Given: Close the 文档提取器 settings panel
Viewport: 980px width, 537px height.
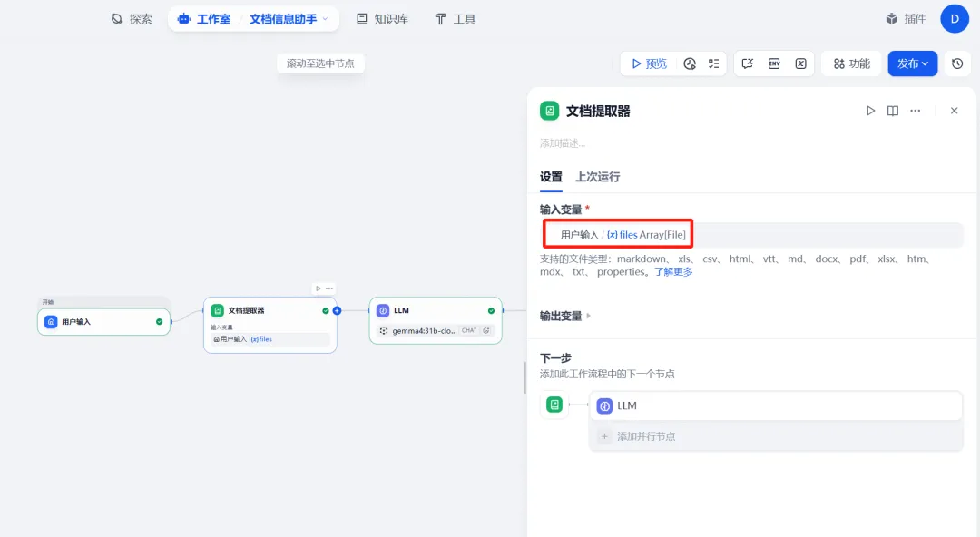Looking at the screenshot, I should (x=954, y=111).
